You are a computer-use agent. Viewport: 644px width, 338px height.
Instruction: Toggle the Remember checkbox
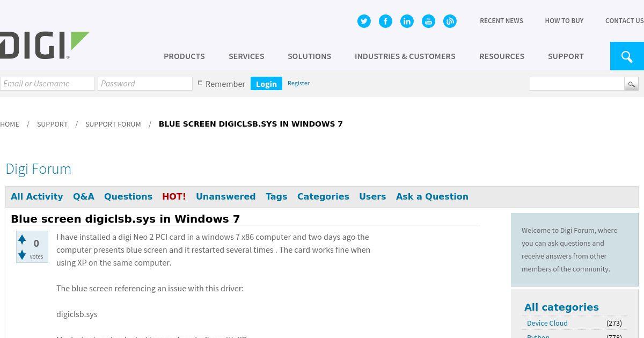[200, 83]
